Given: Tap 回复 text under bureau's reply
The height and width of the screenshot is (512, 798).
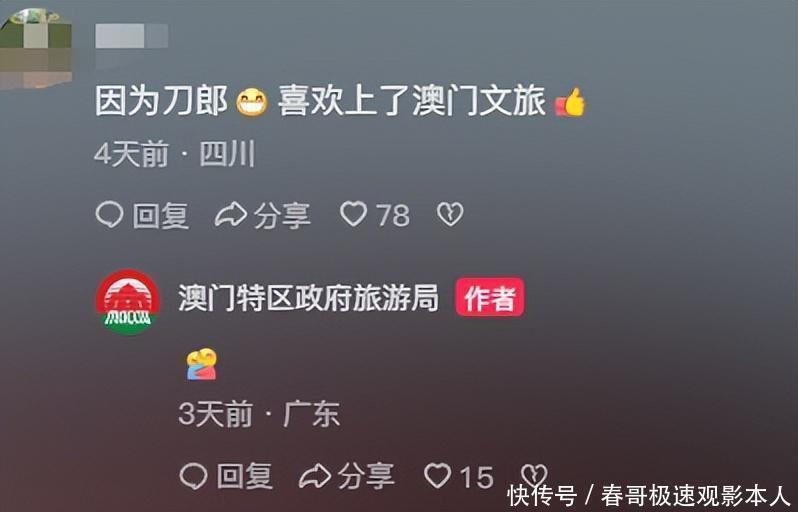Looking at the screenshot, I should tap(245, 477).
